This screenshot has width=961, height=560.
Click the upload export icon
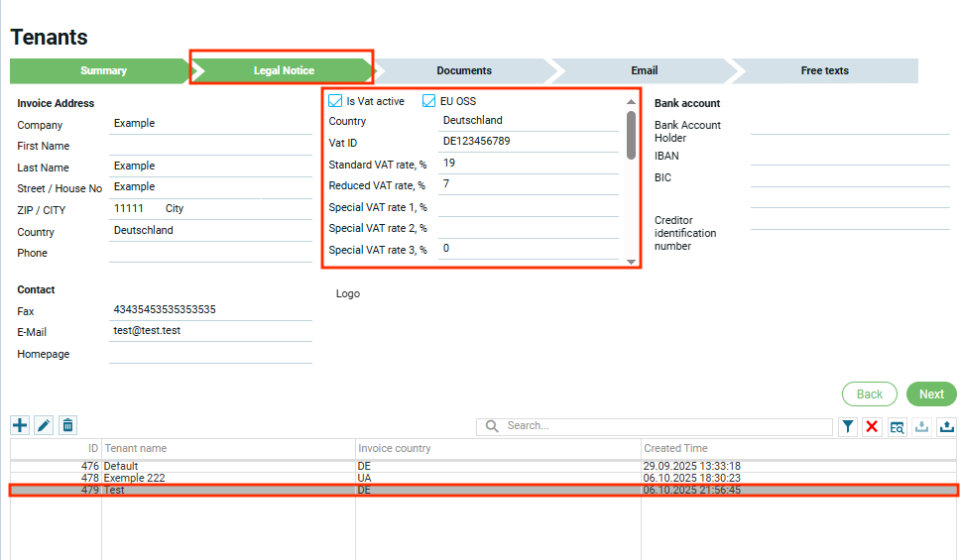coord(946,426)
